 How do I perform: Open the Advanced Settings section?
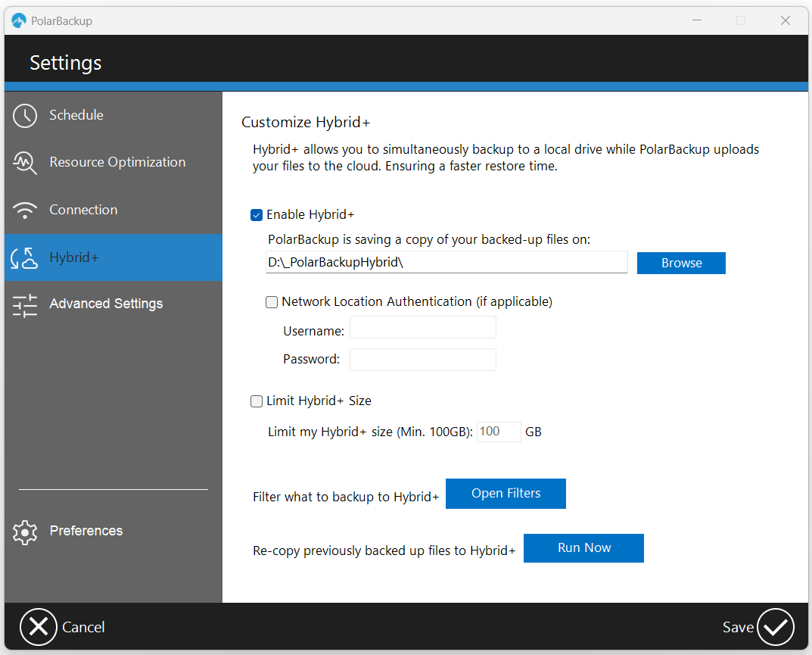point(106,304)
